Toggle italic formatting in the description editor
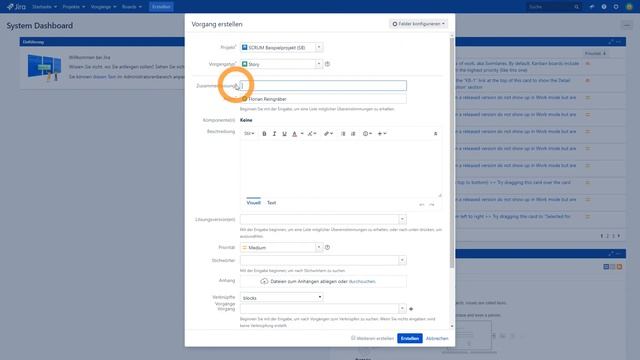The width and height of the screenshot is (640, 360). pos(274,133)
